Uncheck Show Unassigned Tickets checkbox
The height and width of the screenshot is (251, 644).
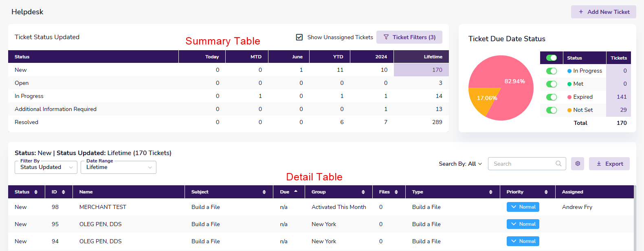[299, 37]
